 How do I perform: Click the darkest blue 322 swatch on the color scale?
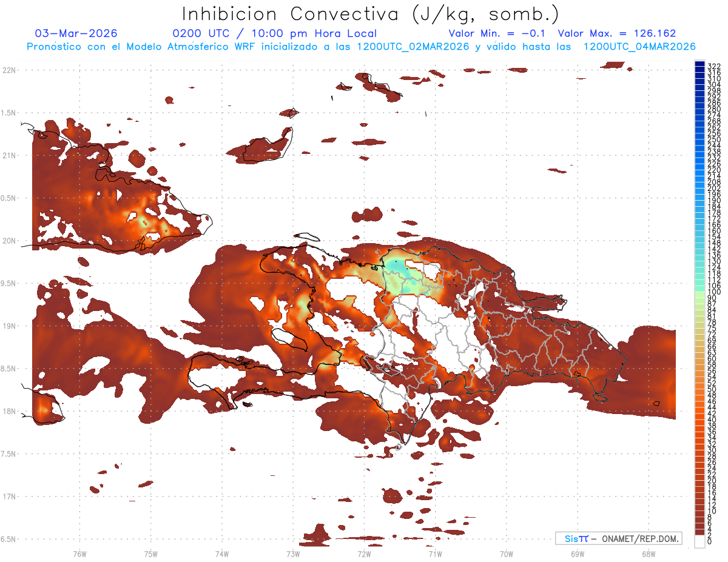699,65
